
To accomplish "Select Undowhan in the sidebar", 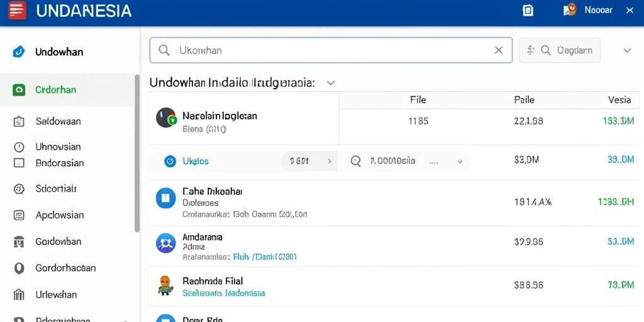I will pyautogui.click(x=59, y=52).
